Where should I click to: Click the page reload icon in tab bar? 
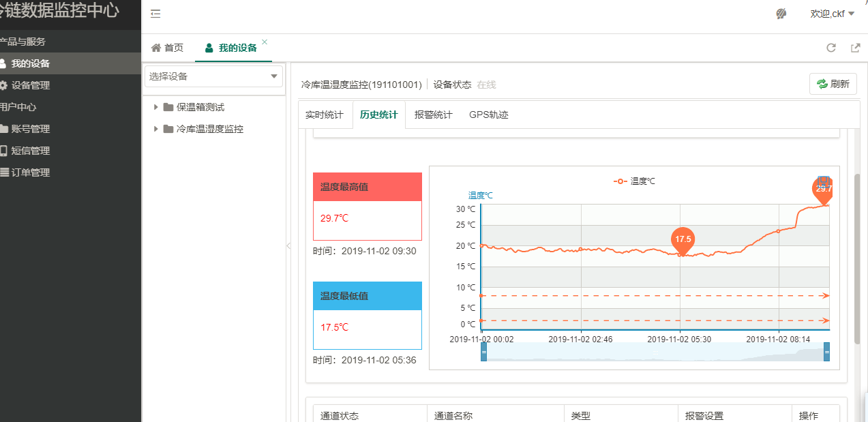click(830, 48)
